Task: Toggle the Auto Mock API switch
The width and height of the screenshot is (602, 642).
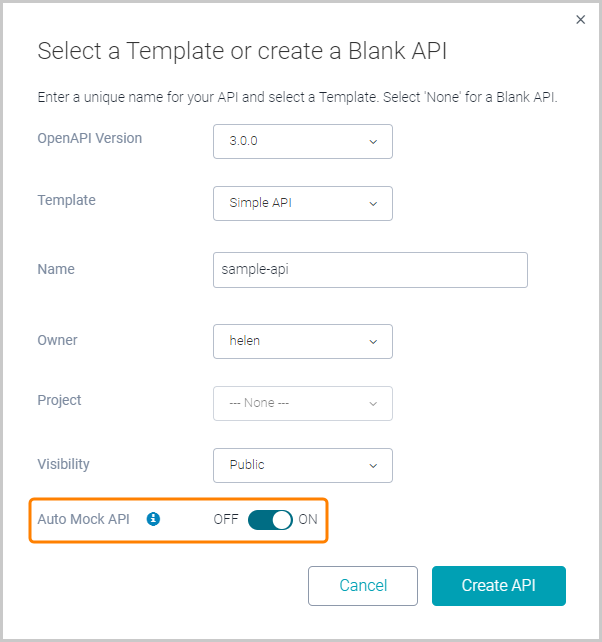Action: (270, 520)
